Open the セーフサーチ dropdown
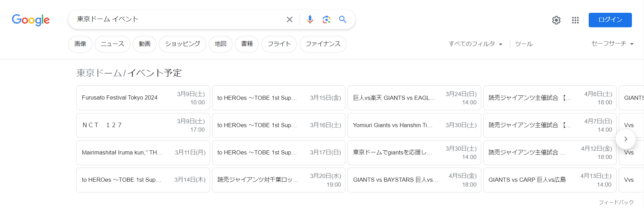 (x=612, y=44)
